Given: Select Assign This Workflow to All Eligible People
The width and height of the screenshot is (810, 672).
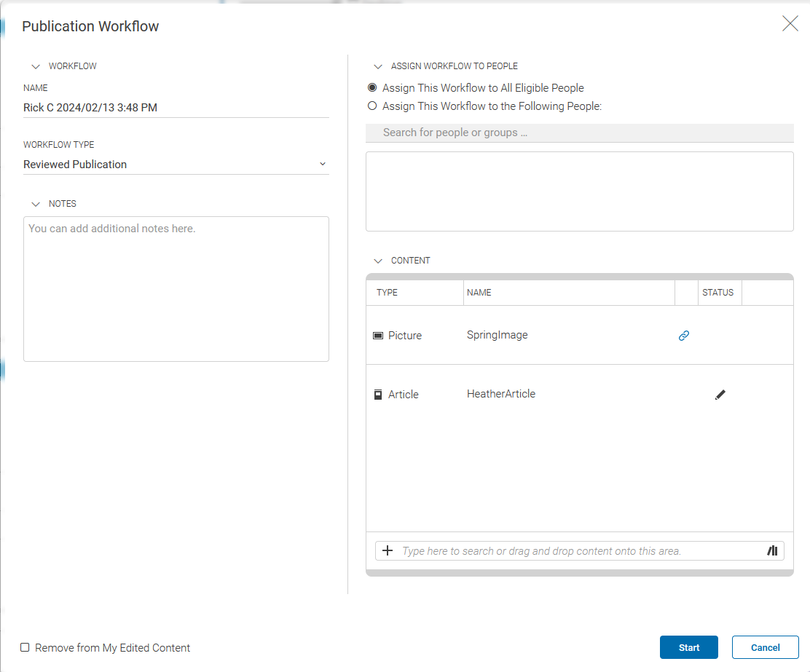Looking at the screenshot, I should (x=372, y=87).
